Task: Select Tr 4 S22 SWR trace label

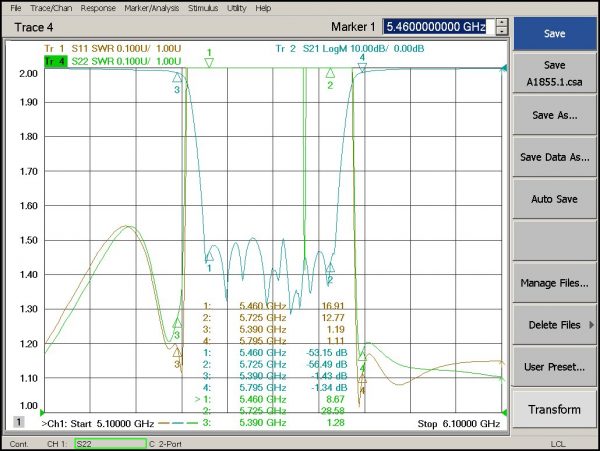Action: point(112,61)
